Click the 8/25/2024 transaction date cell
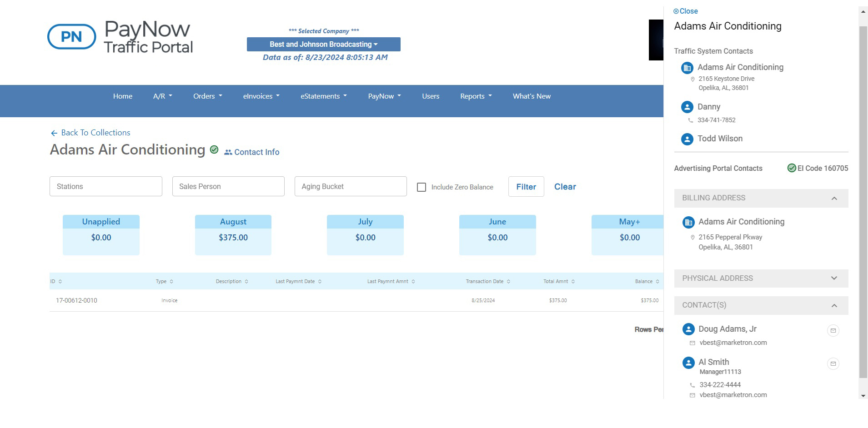868x428 pixels. 483,300
